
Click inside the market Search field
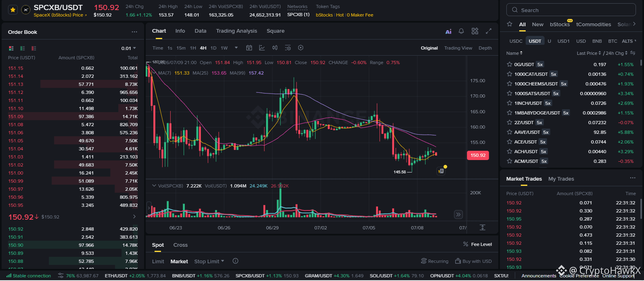(571, 10)
